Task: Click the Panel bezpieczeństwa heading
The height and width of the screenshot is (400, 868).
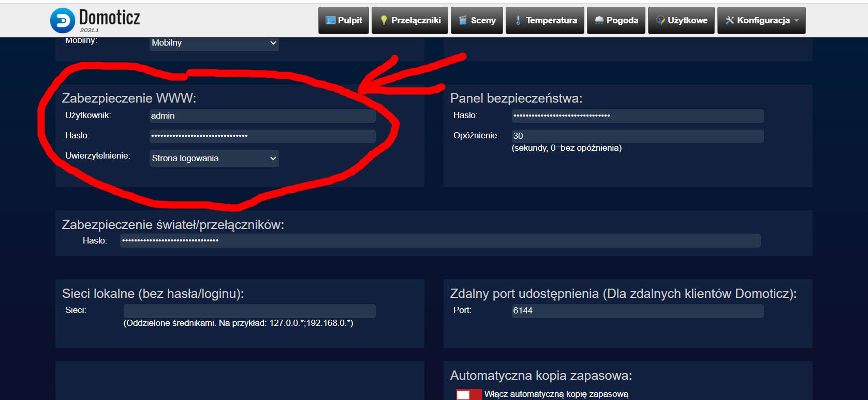Action: click(517, 98)
